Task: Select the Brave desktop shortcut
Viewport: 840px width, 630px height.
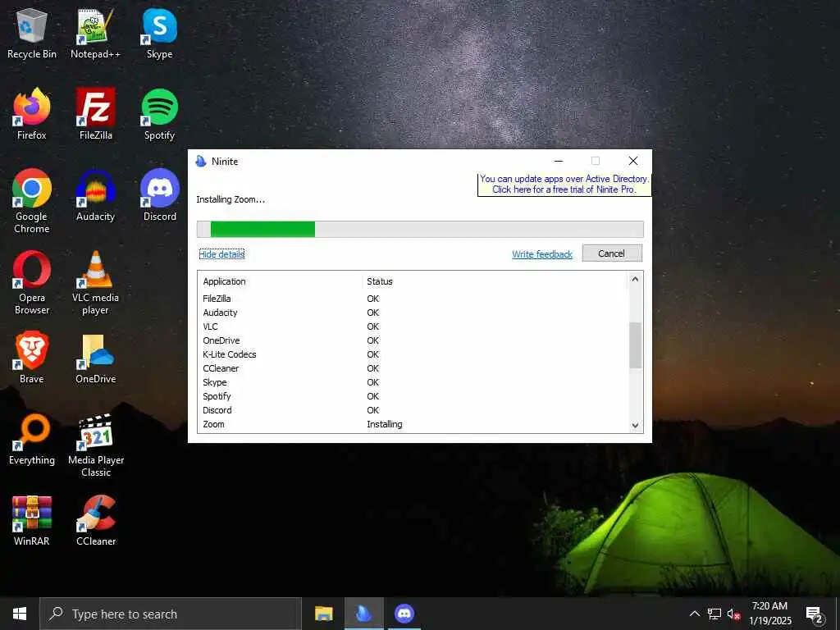Action: (32, 358)
